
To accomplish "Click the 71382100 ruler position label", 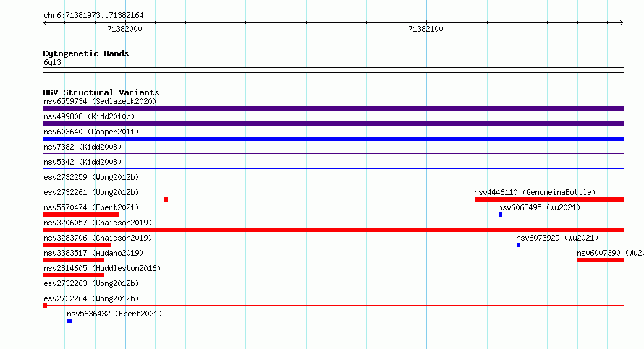I will 425,29.
